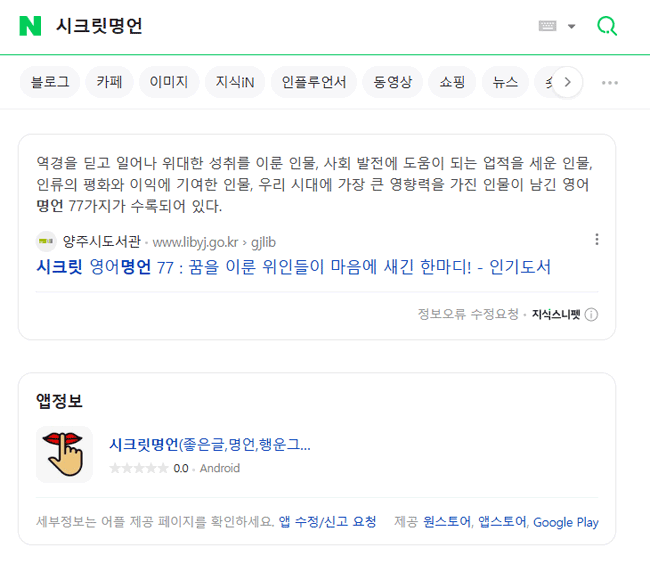Show more tabs with right chevron
Screen dimensions: 650x572
[x=567, y=82]
